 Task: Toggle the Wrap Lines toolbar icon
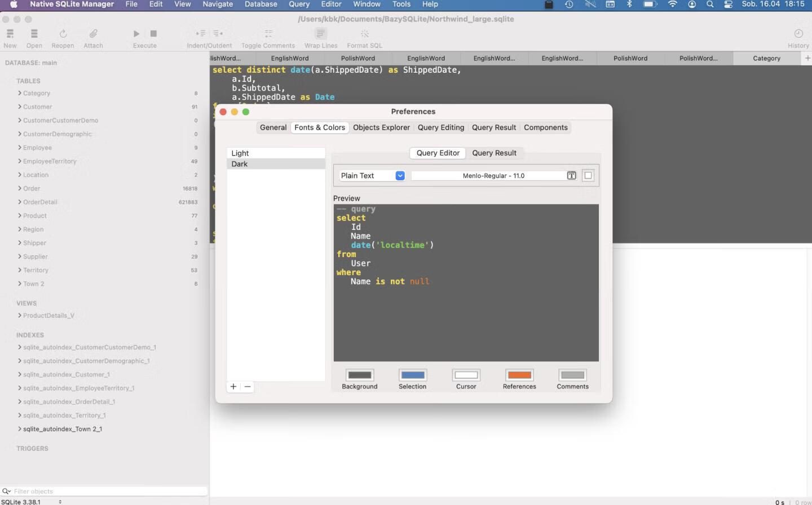pyautogui.click(x=320, y=34)
